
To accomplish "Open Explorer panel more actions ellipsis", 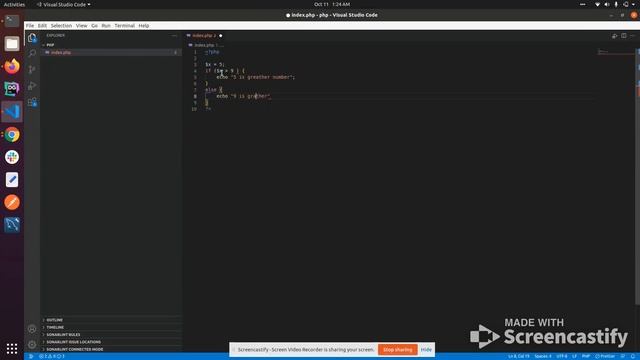I will (x=174, y=36).
